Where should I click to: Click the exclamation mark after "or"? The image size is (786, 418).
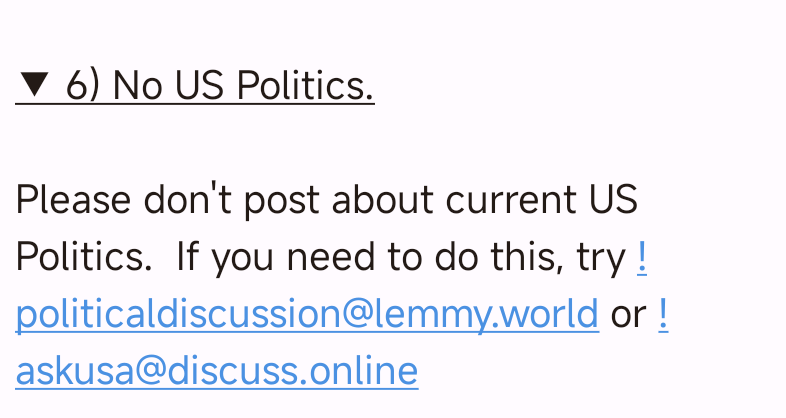click(x=663, y=314)
